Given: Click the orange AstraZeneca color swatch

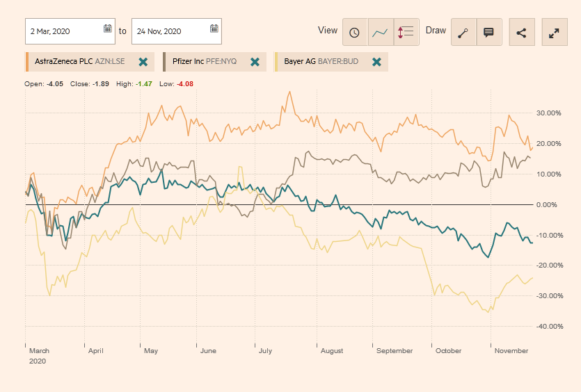Looking at the screenshot, I should (26, 62).
